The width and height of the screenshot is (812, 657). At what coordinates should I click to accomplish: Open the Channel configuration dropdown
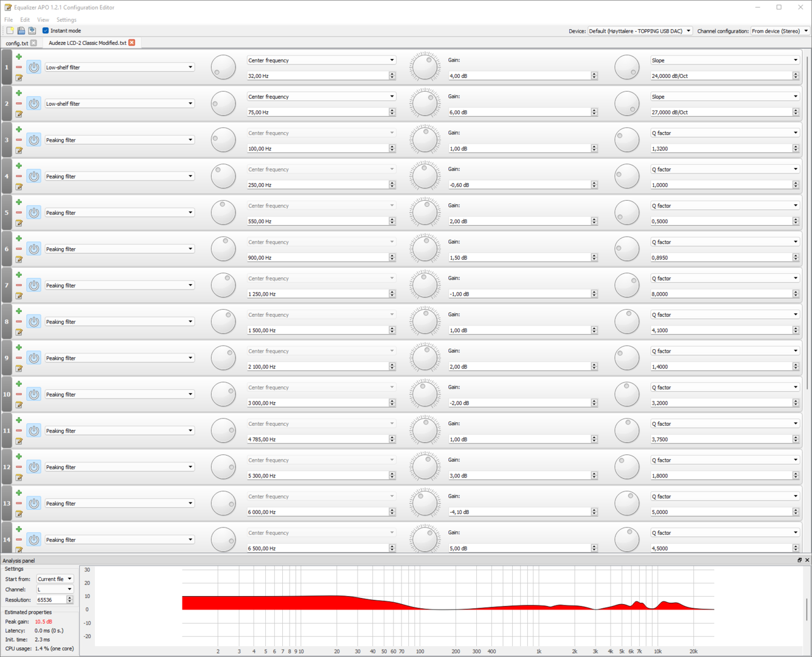point(780,31)
